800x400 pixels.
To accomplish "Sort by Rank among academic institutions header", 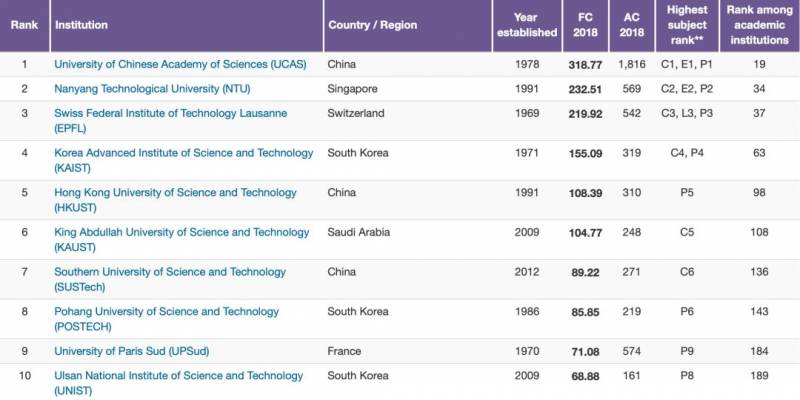I will point(759,25).
